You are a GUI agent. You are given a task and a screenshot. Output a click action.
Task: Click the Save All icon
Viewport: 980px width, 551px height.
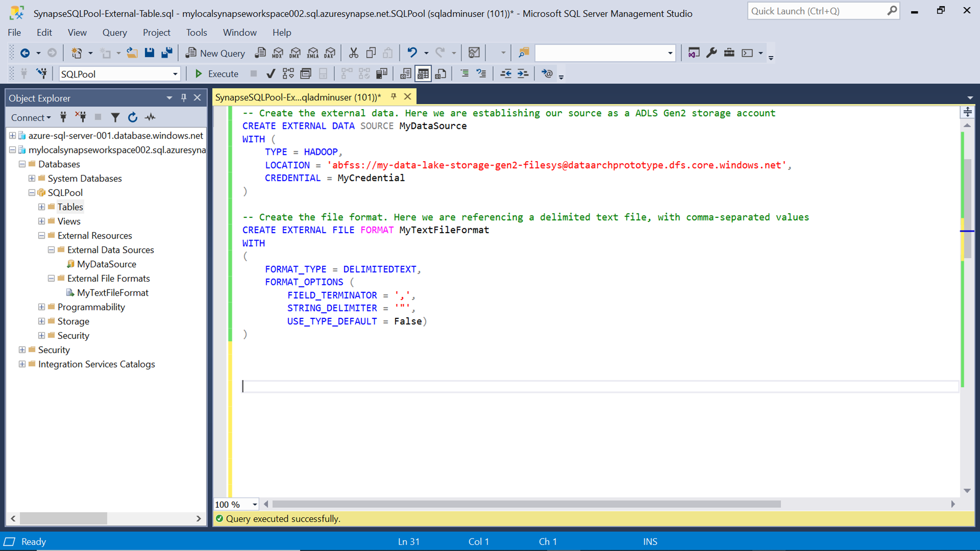[x=167, y=53]
